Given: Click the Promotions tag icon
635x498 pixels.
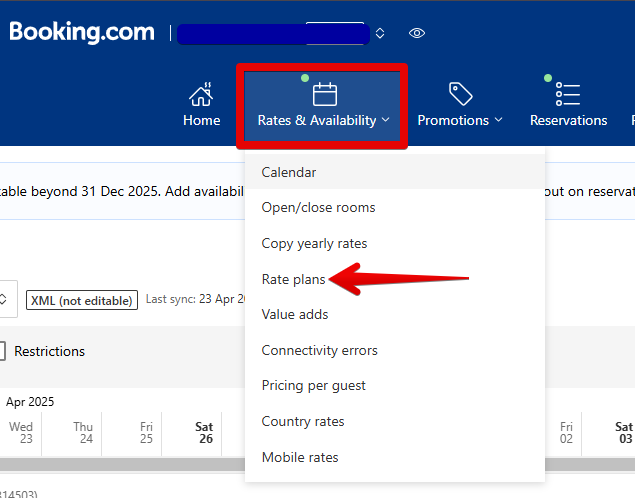Looking at the screenshot, I should 460,94.
